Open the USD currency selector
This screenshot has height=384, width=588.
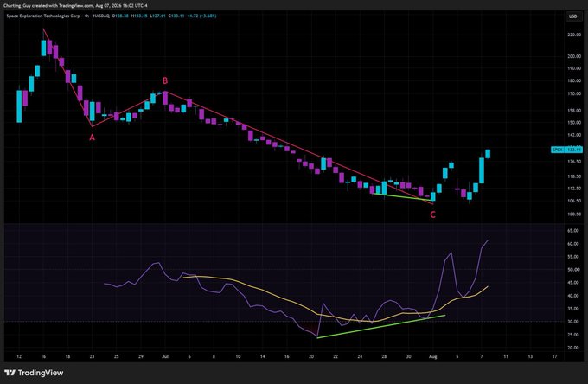(572, 16)
